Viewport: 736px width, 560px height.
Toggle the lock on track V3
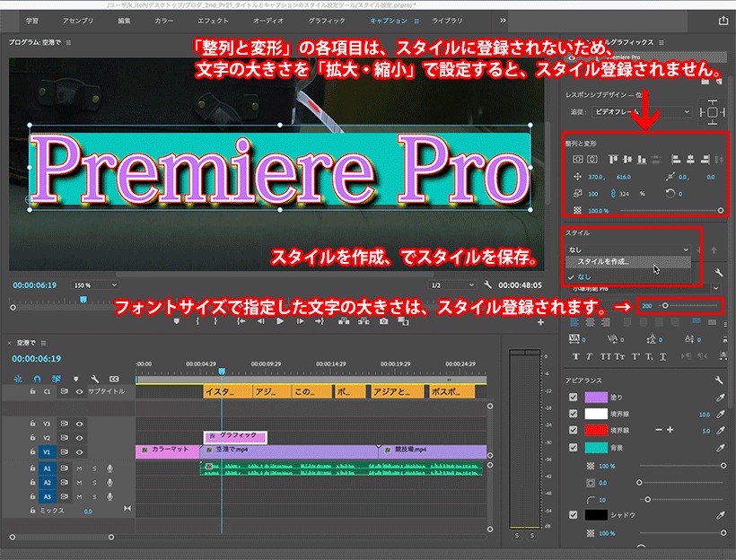[x=32, y=424]
